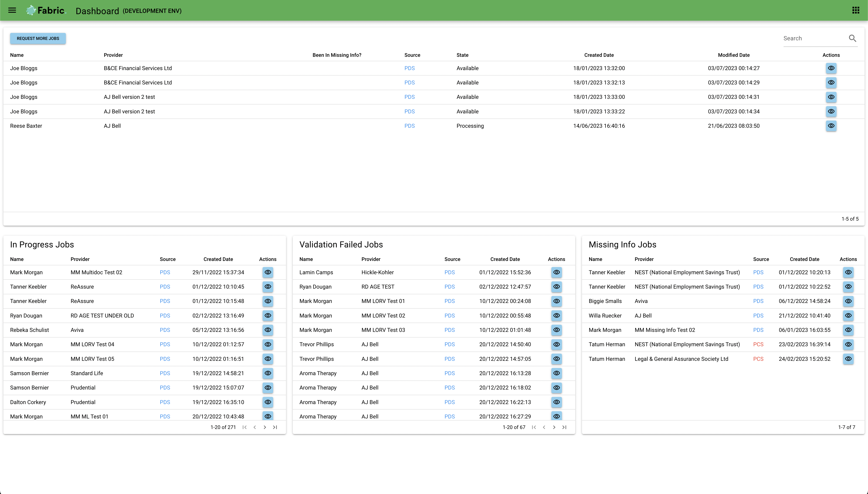Image resolution: width=868 pixels, height=494 pixels.
Task: Jump to last page of Validation Failed Jobs
Action: click(564, 427)
